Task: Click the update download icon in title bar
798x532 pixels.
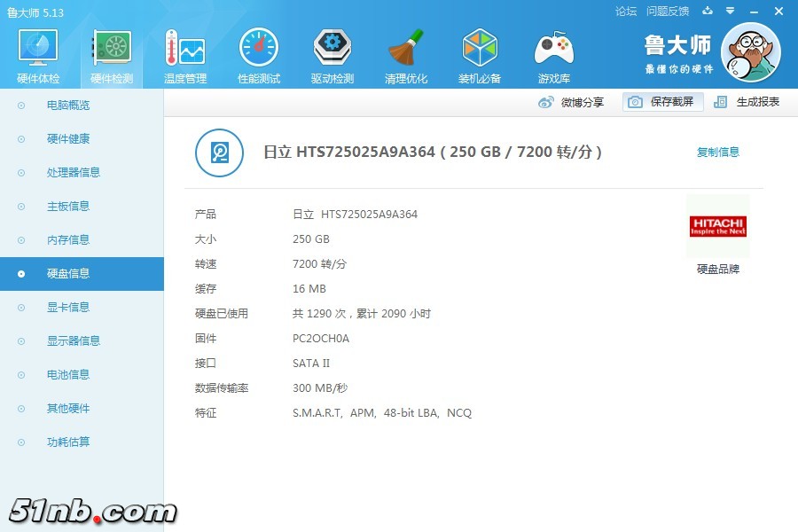Action: 707,11
